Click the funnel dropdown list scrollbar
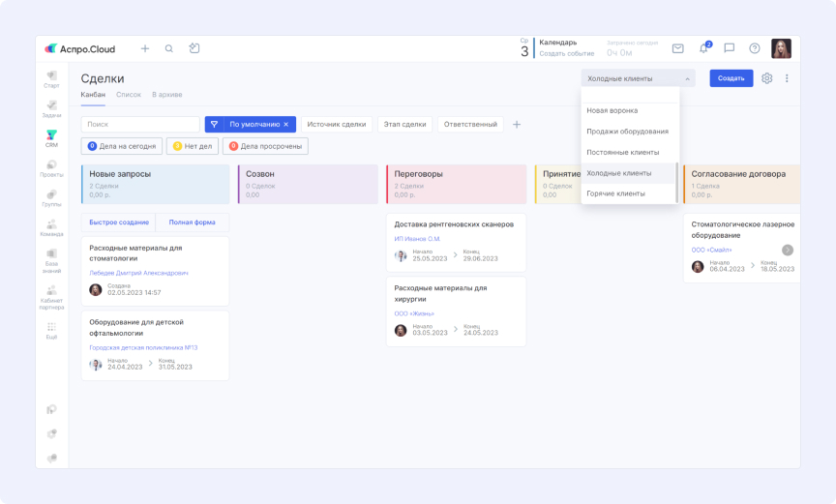The width and height of the screenshot is (836, 504). tap(676, 183)
